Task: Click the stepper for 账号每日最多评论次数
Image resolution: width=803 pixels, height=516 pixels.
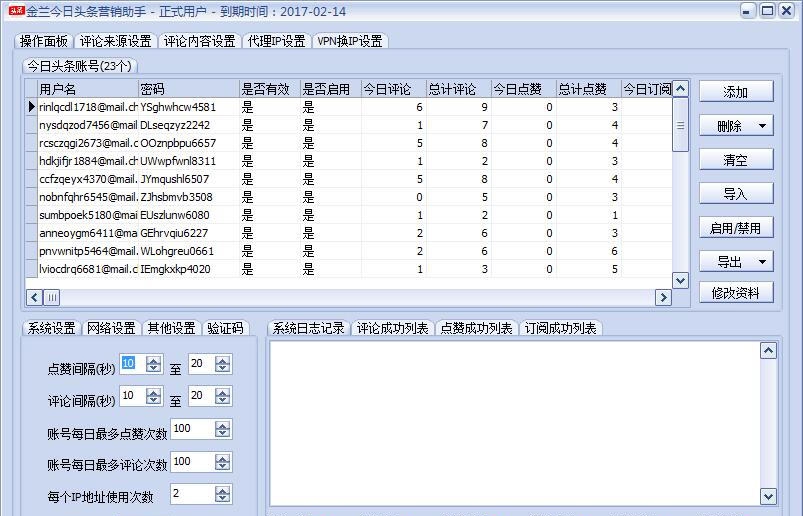Action: (222, 462)
